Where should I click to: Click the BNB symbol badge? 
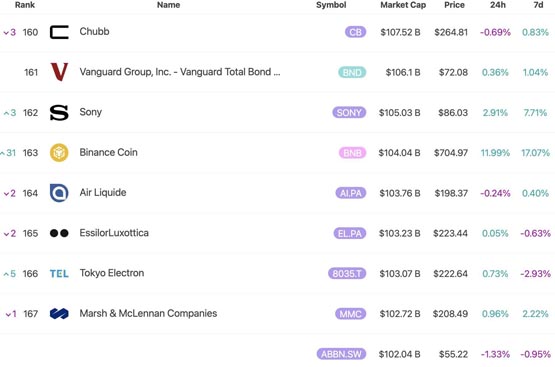point(352,153)
